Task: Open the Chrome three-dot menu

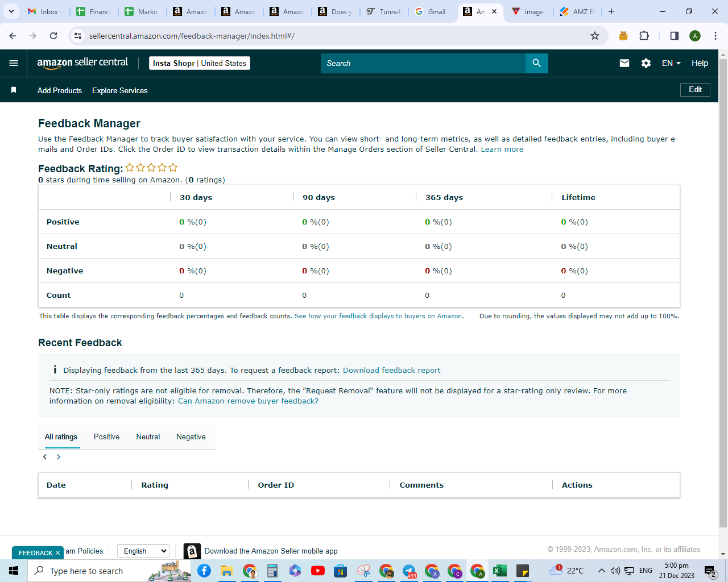Action: 715,36
